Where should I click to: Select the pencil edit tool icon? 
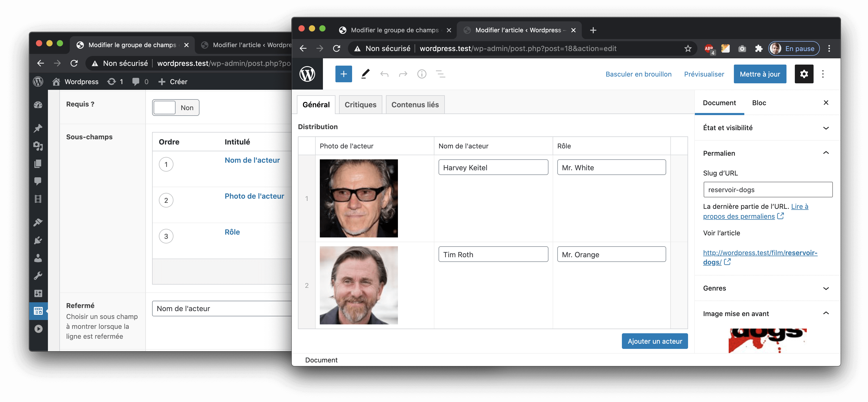pyautogui.click(x=365, y=74)
